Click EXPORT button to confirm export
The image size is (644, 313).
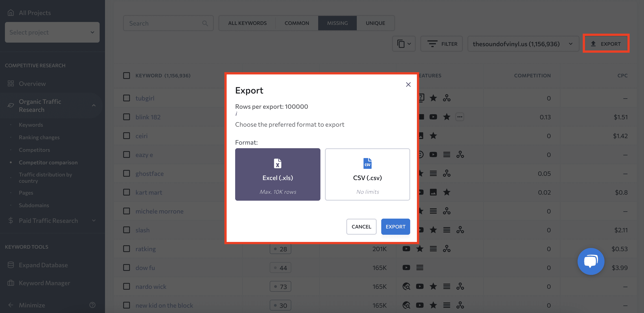coord(395,226)
